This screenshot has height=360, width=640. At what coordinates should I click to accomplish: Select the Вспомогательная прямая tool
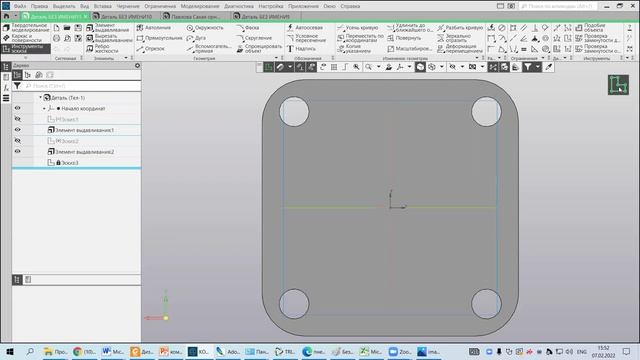pyautogui.click(x=209, y=49)
